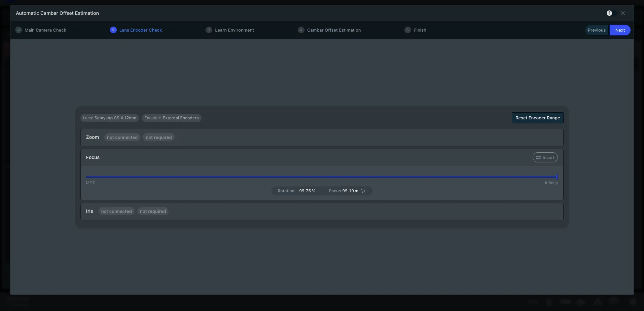Select the Lens Encoder Check step
Viewport: 644px width, 311px height.
point(136,30)
